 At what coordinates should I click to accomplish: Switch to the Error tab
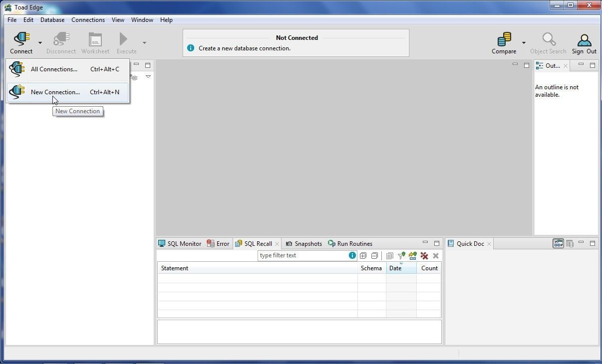pos(218,244)
